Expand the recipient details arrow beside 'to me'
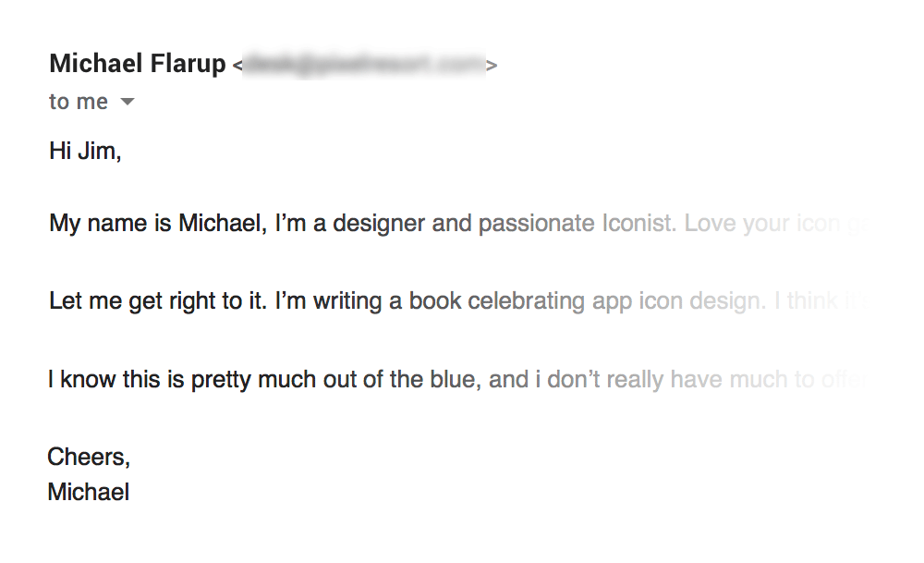This screenshot has width=924, height=563. [128, 102]
